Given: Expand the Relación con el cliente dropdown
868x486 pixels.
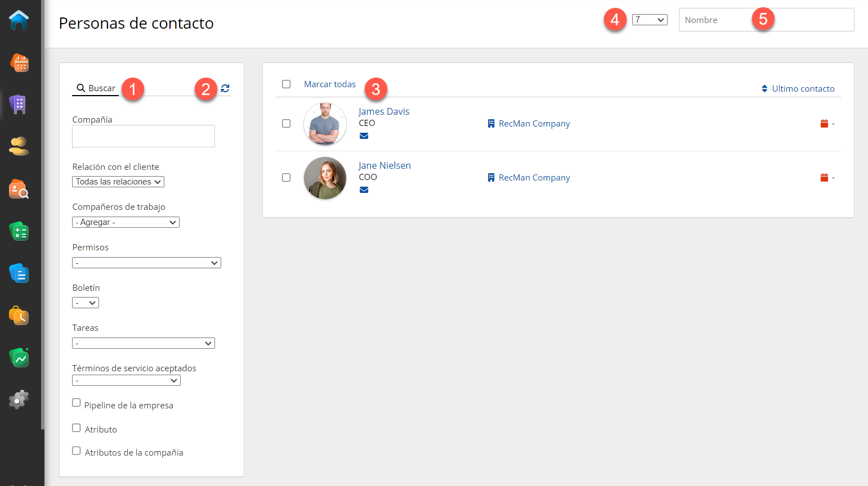Looking at the screenshot, I should pos(118,182).
